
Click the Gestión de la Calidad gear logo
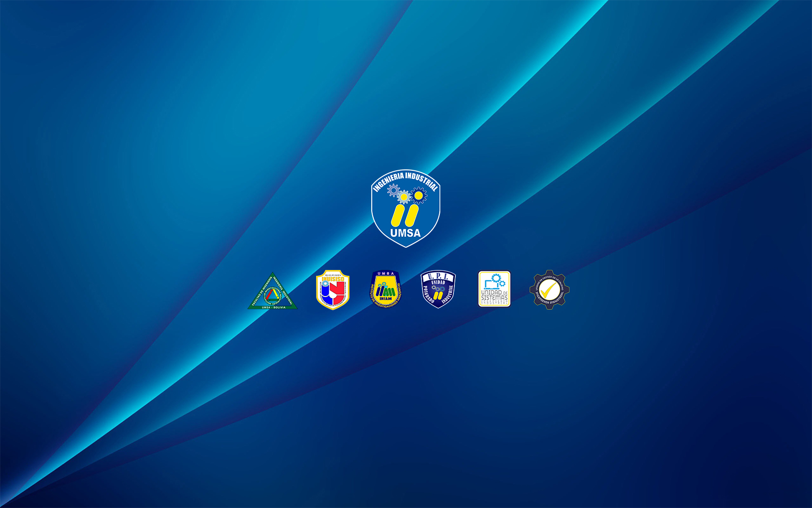click(x=549, y=290)
